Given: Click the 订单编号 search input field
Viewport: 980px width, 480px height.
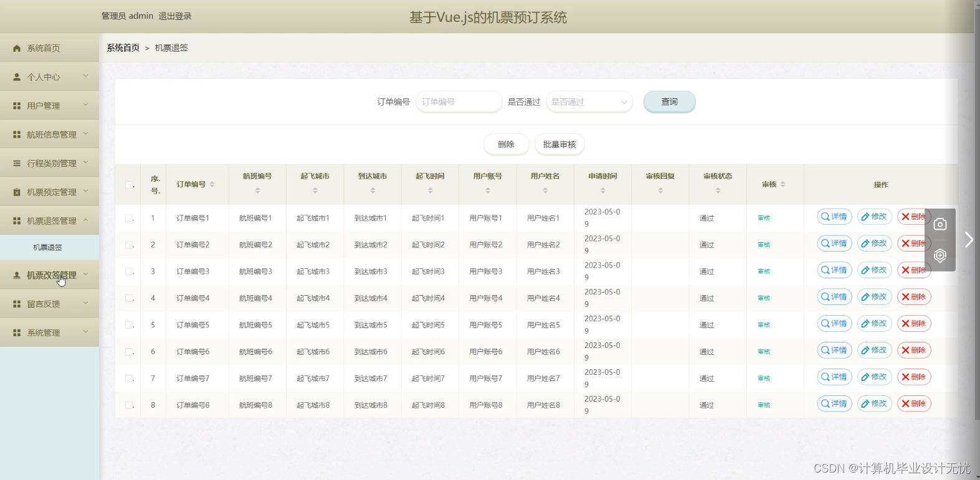Looking at the screenshot, I should (459, 101).
